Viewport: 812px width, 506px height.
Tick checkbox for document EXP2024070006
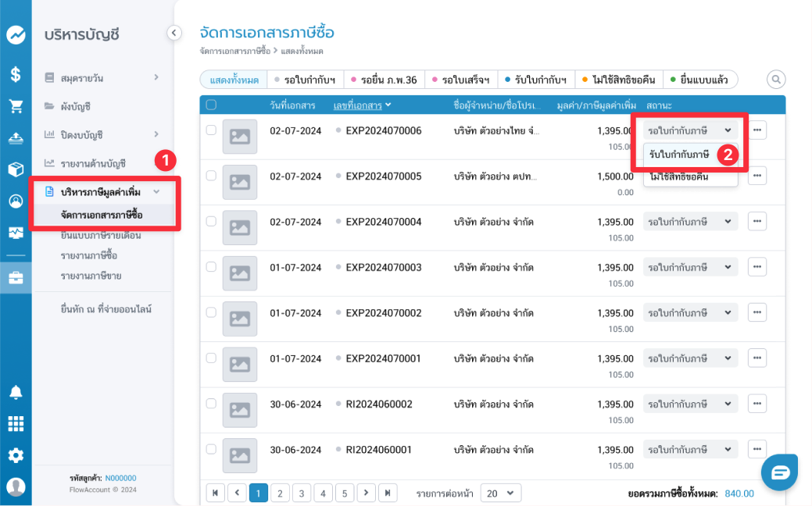click(211, 130)
